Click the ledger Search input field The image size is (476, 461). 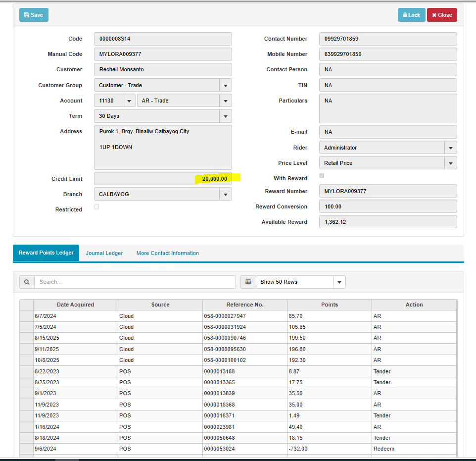pos(135,282)
